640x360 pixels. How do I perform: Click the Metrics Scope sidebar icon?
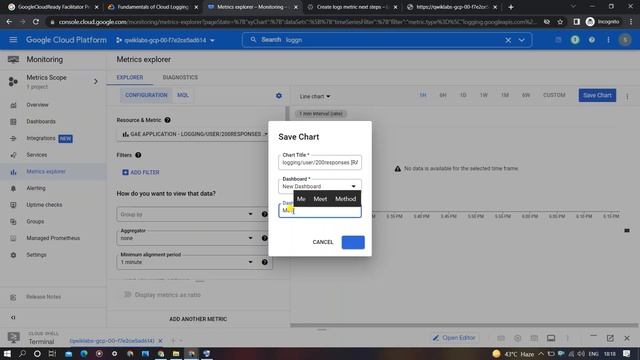pos(13,82)
